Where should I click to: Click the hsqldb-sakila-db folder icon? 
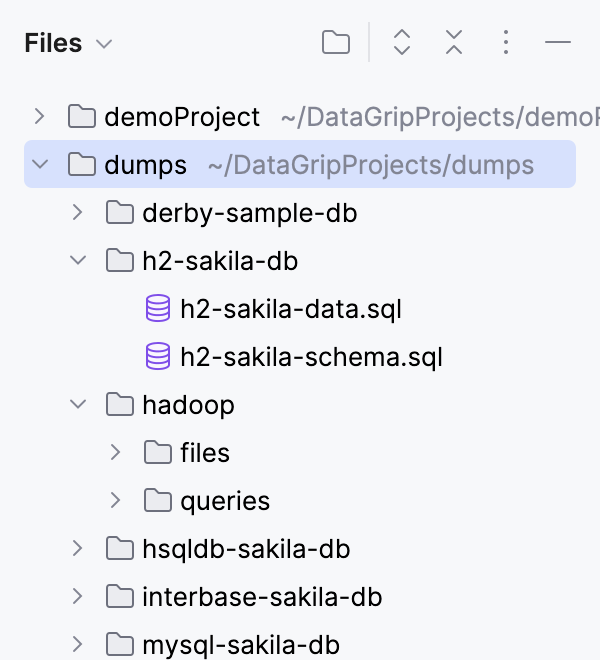pyautogui.click(x=120, y=548)
